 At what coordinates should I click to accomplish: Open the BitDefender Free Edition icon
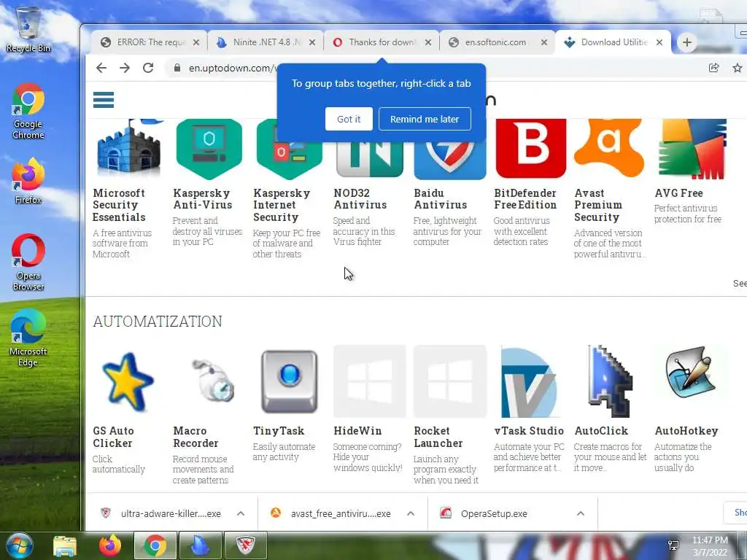(531, 148)
